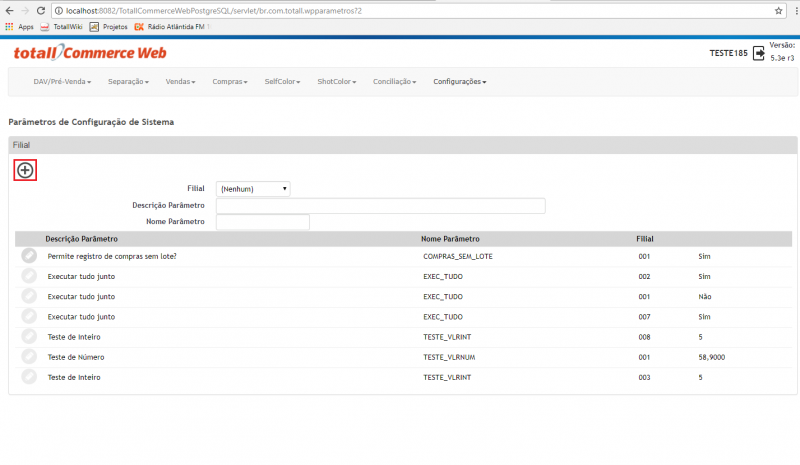Open the Vendas menu
Viewport: 800px width, 465px height.
tap(180, 81)
